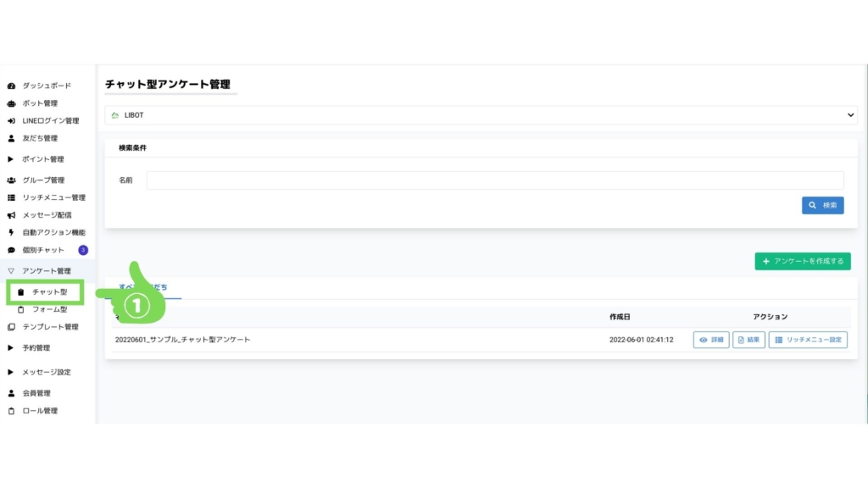Screen dimensions: 868x488
Task: Select フォーム型 survey submenu item
Action: point(49,309)
